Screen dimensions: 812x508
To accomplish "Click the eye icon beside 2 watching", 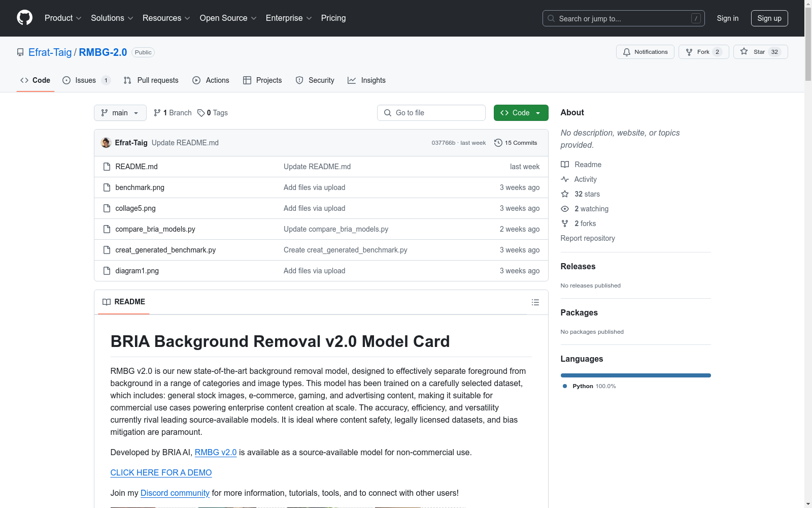I will [x=565, y=209].
